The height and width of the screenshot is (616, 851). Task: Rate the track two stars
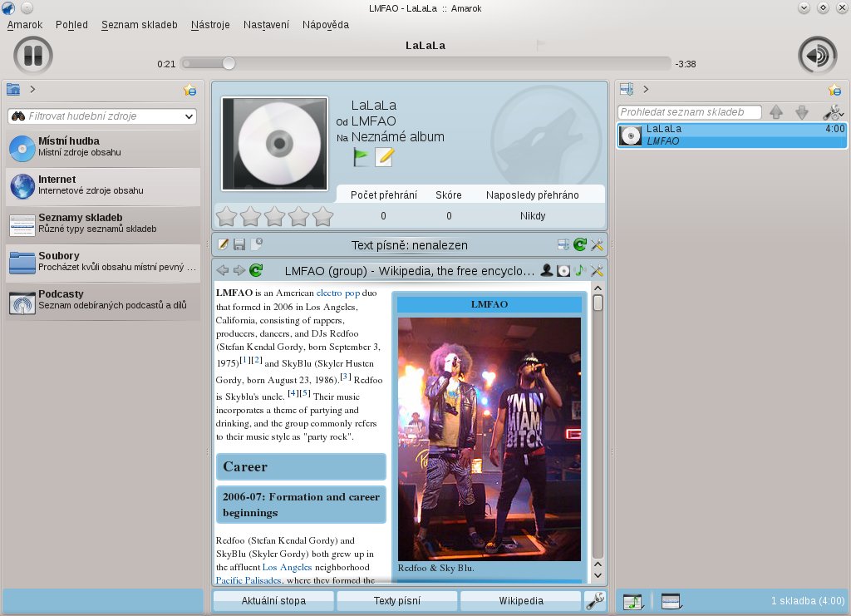(251, 216)
